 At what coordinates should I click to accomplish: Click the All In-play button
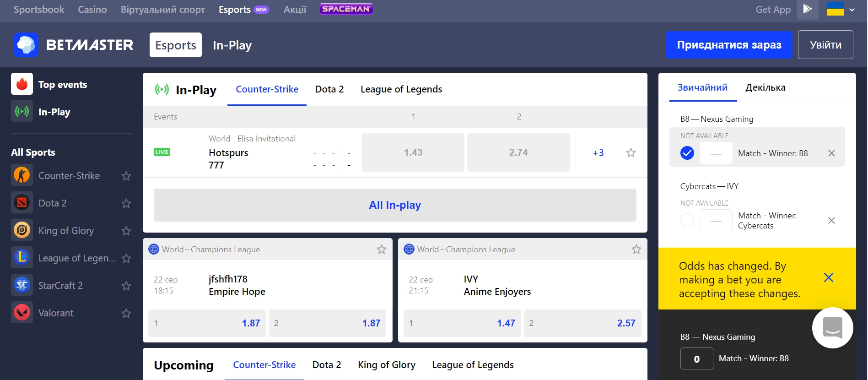pos(395,205)
